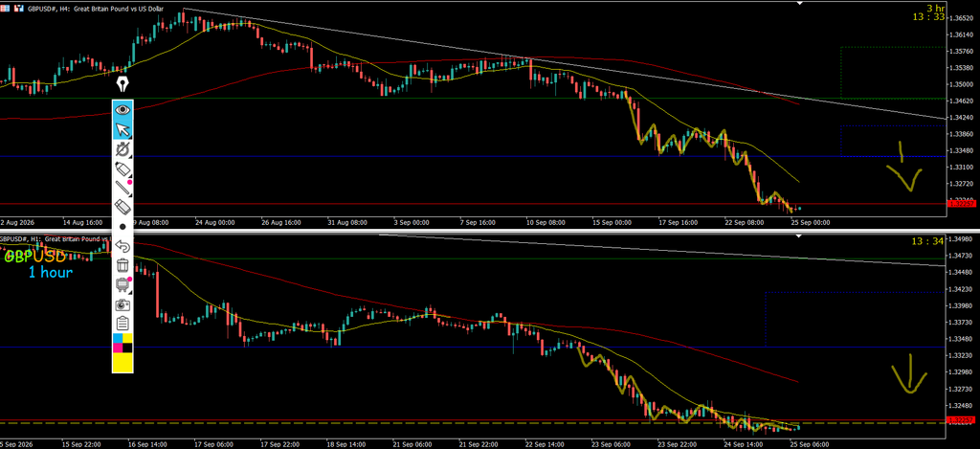
Task: Click the pen nib icon above the toolbar
Action: [x=122, y=84]
